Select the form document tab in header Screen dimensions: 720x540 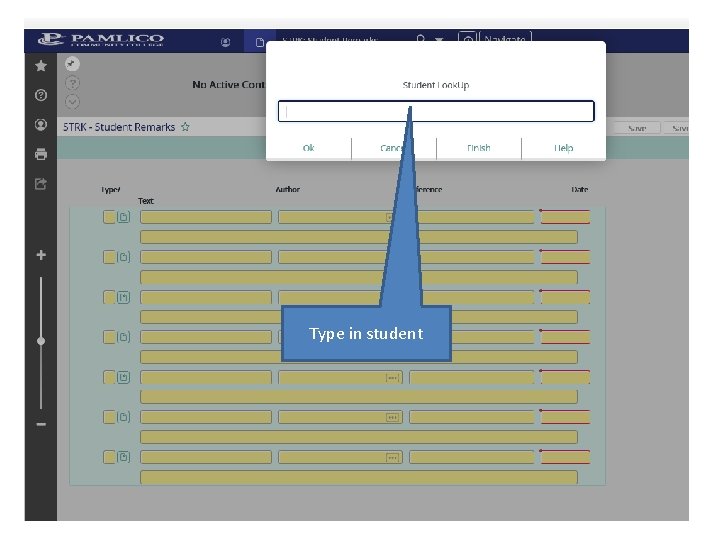[x=259, y=42]
